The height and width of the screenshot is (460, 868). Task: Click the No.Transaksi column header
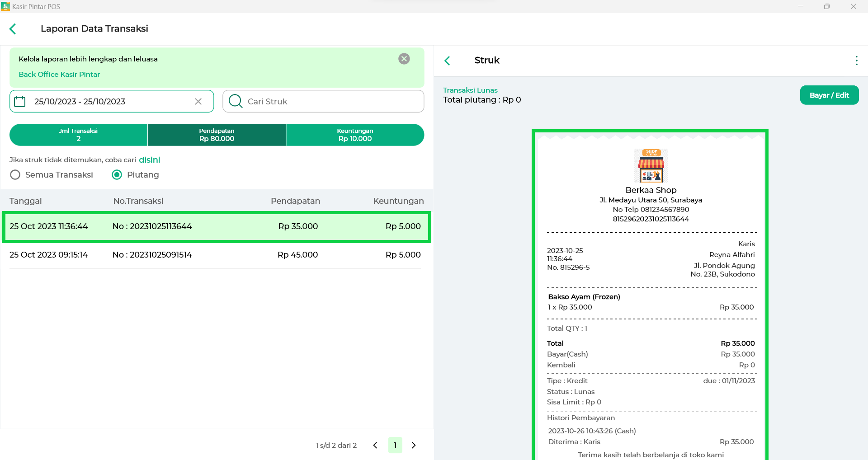(x=138, y=201)
